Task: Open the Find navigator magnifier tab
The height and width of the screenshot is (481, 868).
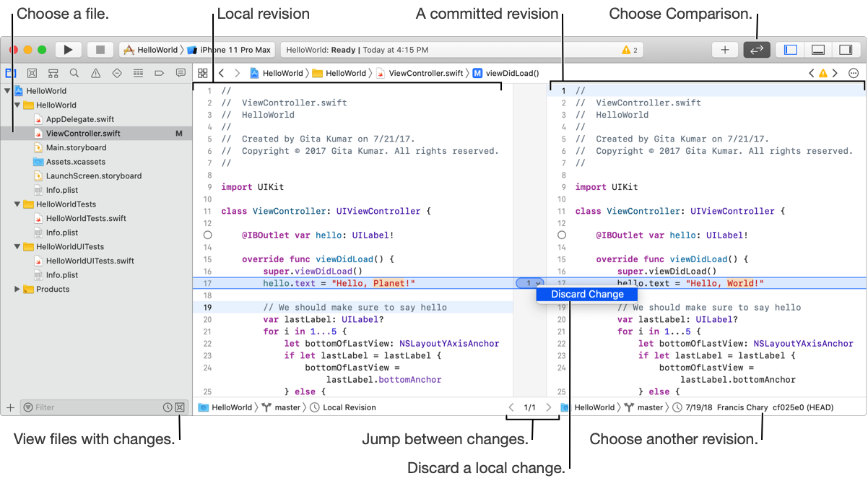Action: pos(74,73)
